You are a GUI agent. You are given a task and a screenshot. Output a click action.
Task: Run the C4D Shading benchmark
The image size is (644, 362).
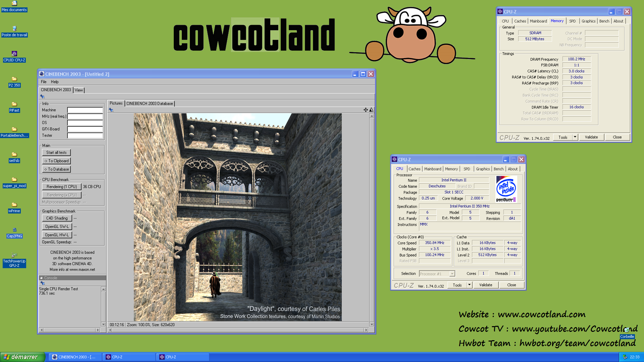coord(57,218)
